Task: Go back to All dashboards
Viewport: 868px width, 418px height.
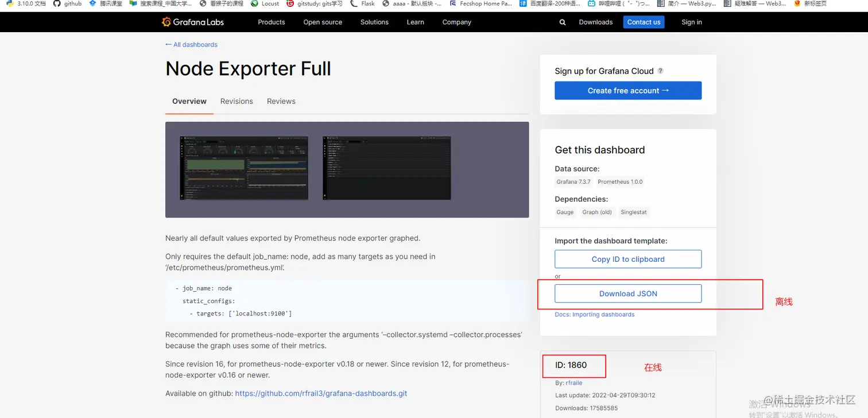Action: pyautogui.click(x=191, y=45)
